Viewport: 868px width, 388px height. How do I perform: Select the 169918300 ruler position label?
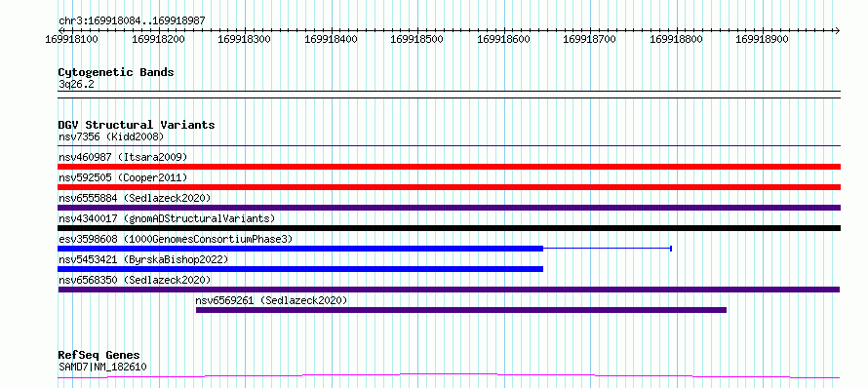pos(244,39)
